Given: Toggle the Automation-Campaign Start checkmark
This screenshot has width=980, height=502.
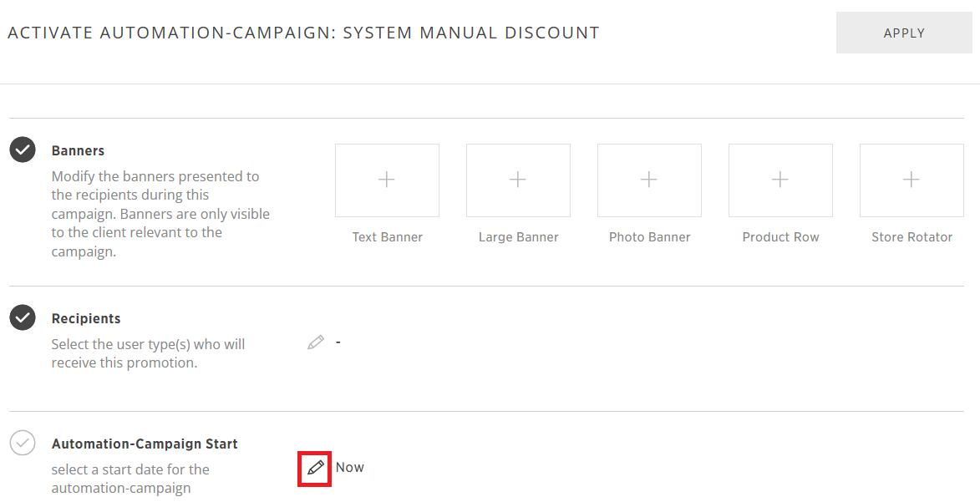Looking at the screenshot, I should [23, 443].
